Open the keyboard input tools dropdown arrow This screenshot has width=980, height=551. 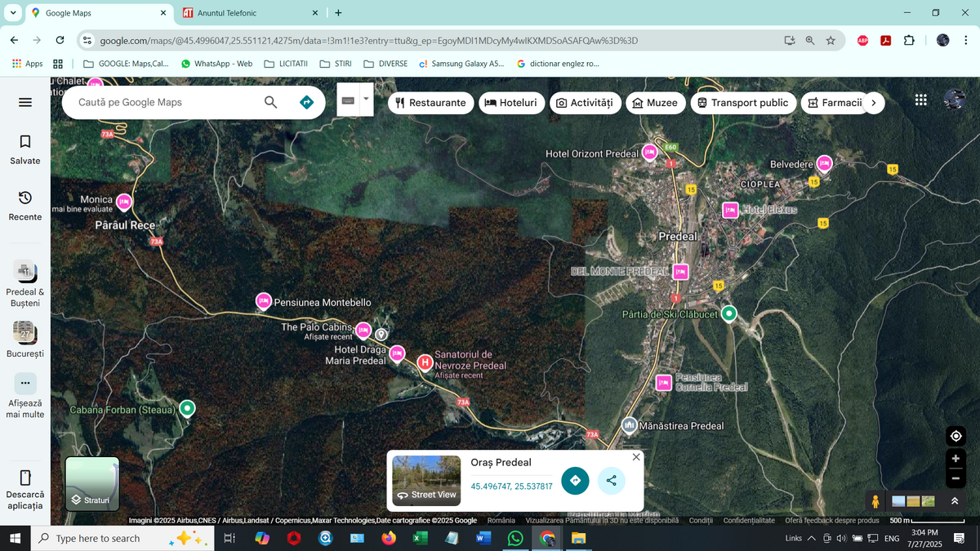(366, 99)
